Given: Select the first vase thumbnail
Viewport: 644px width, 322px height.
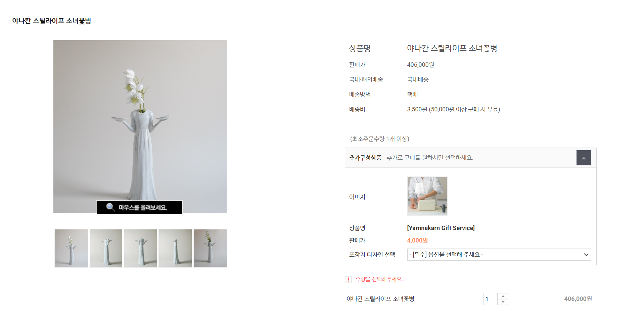Looking at the screenshot, I should point(71,248).
